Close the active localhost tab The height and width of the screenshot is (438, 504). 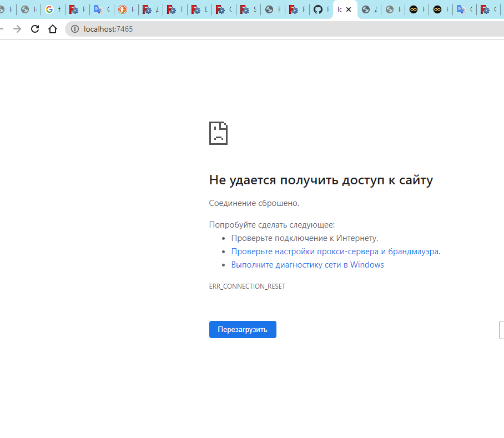[x=349, y=9]
